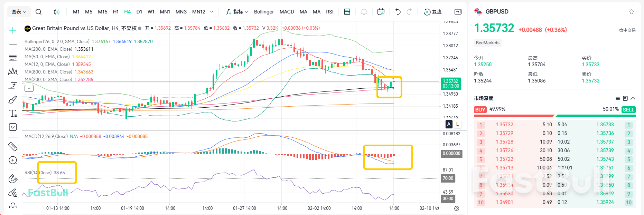Open the 图表 chart dropdown
The height and width of the screenshot is (215, 644).
(x=19, y=12)
